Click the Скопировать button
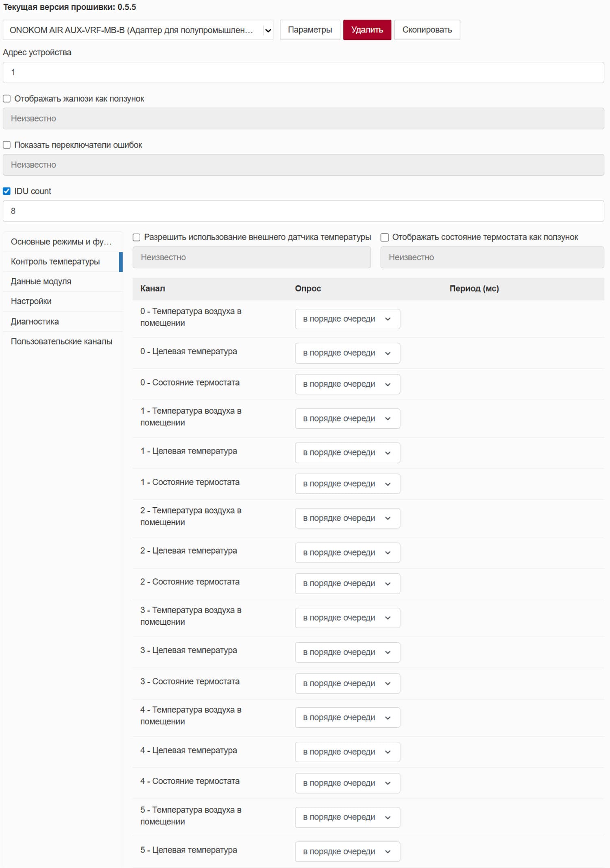The height and width of the screenshot is (868, 610). 427,30
